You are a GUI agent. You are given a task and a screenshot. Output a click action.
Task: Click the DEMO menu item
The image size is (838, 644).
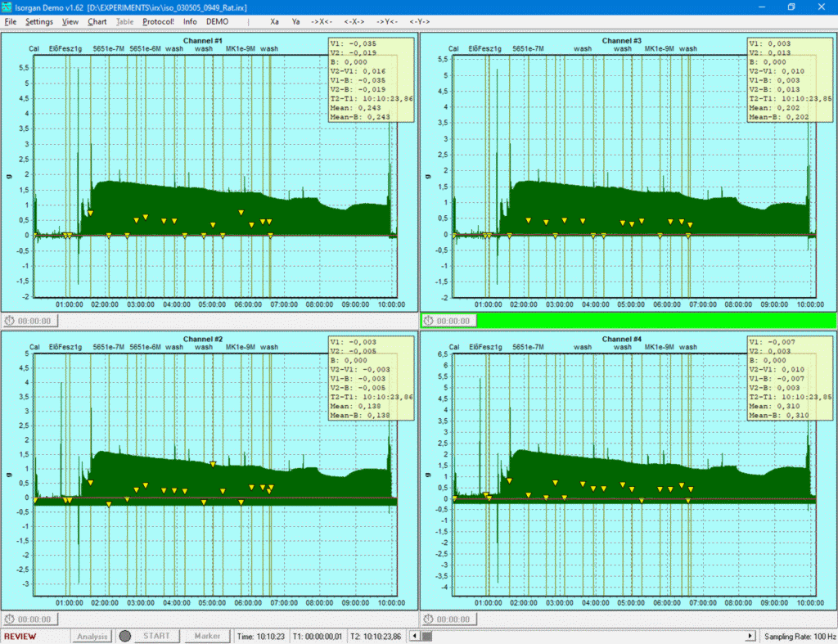[x=217, y=22]
